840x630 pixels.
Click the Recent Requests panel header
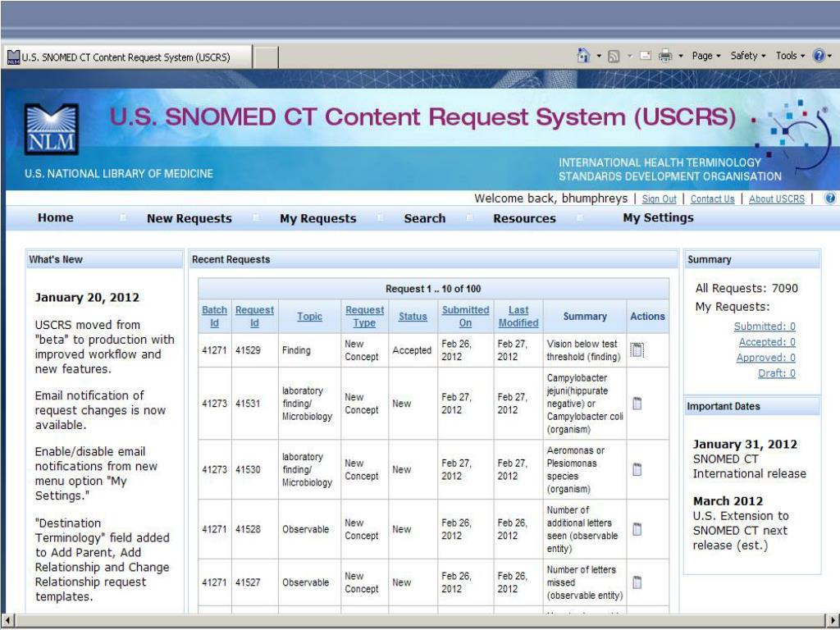[433, 259]
